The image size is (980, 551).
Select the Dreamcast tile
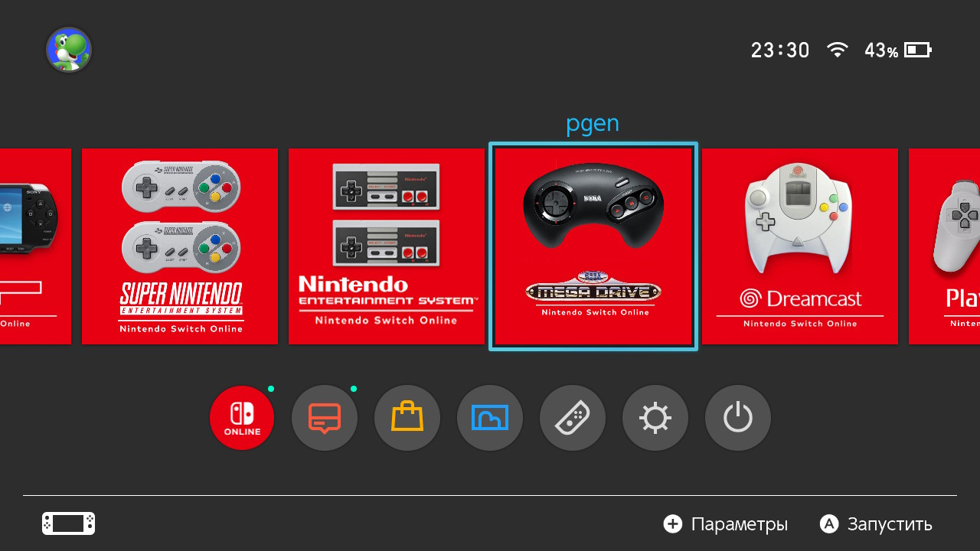point(800,246)
